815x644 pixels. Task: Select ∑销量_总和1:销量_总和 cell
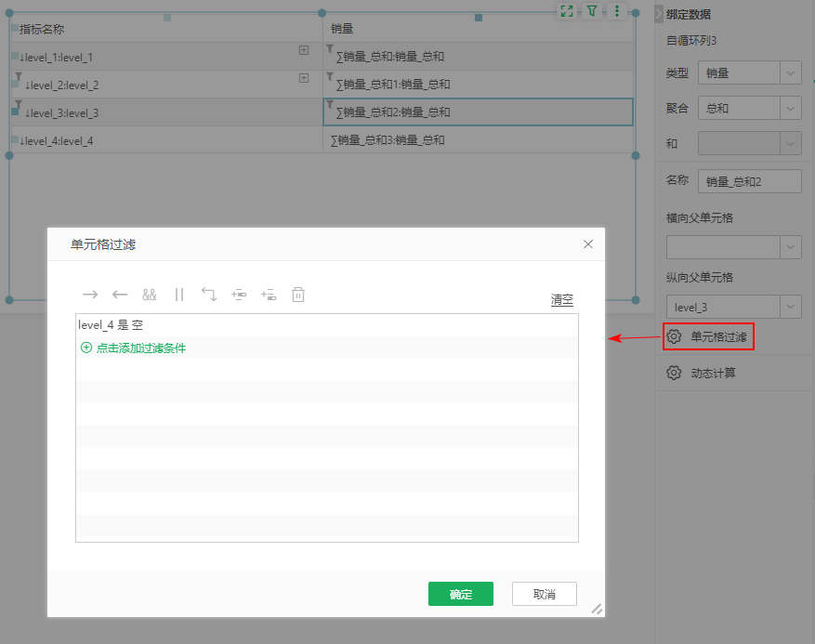tap(478, 85)
